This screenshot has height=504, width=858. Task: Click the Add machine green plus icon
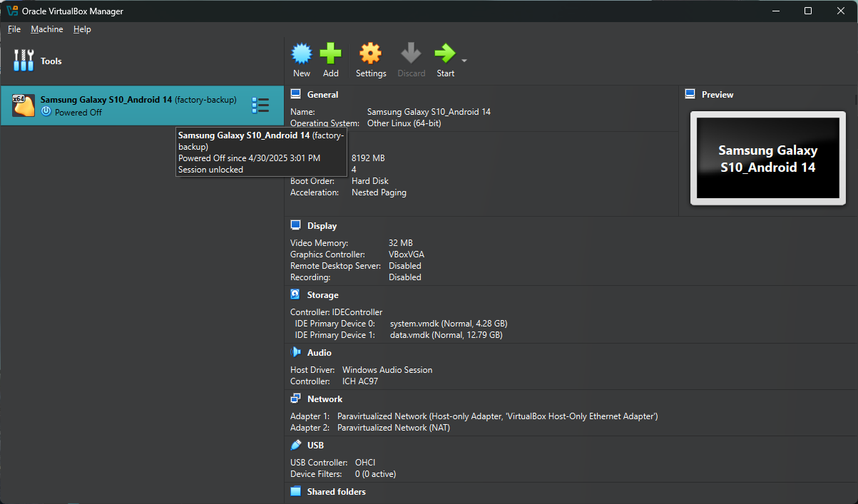330,53
